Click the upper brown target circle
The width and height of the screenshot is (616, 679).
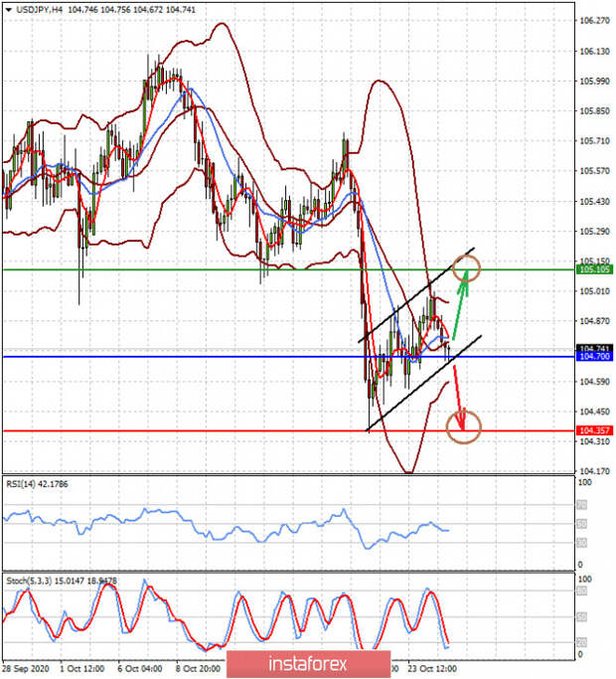466,268
